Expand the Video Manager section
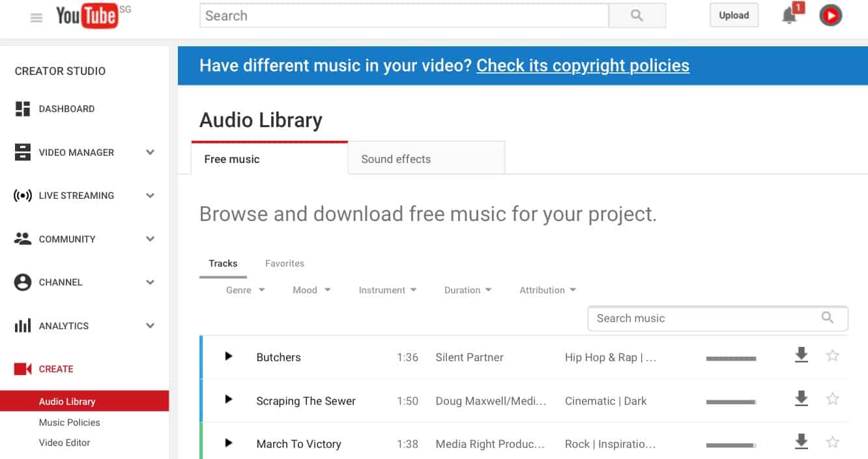 150,152
